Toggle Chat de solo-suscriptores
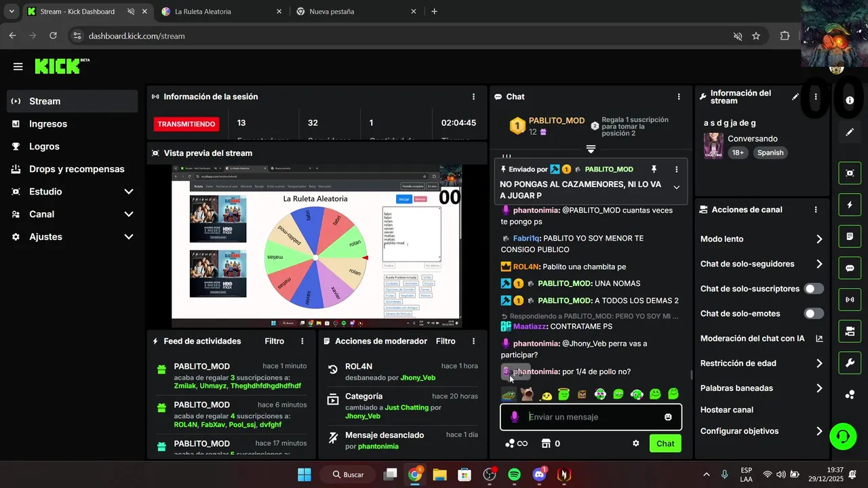Viewport: 868px width, 488px height. tap(814, 289)
